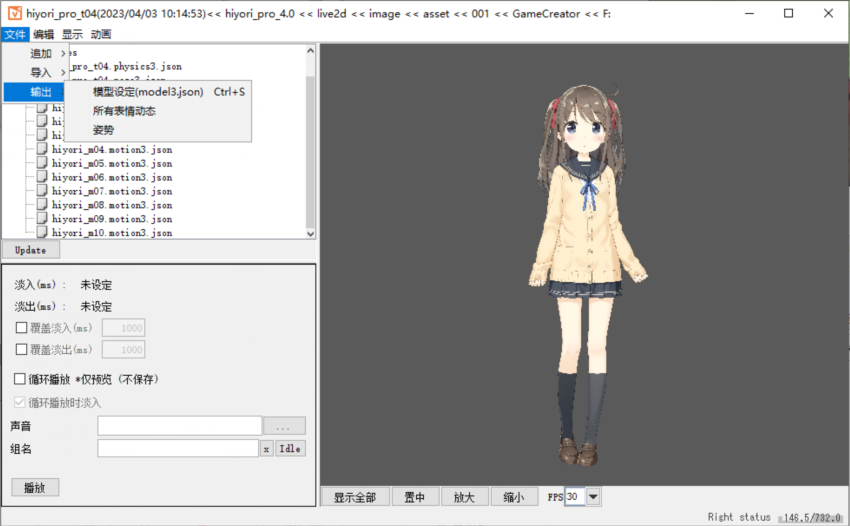
Task: Click the memory status 146.5/732.0 indicator
Action: [x=811, y=517]
